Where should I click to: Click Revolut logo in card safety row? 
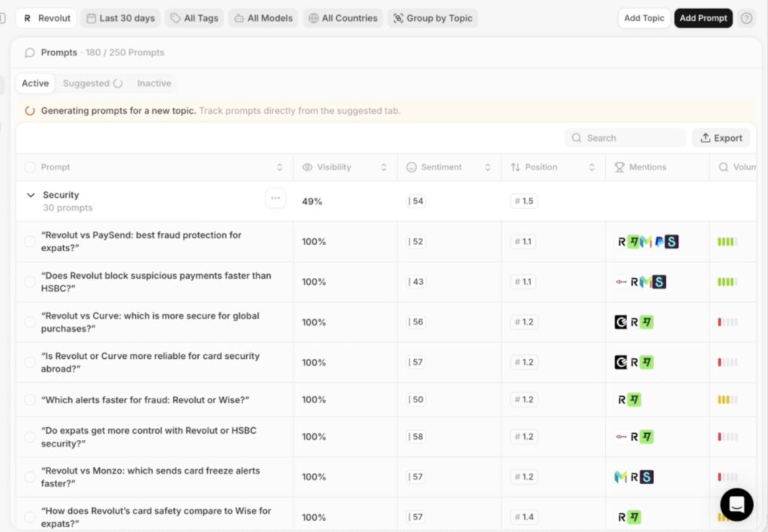(622, 517)
